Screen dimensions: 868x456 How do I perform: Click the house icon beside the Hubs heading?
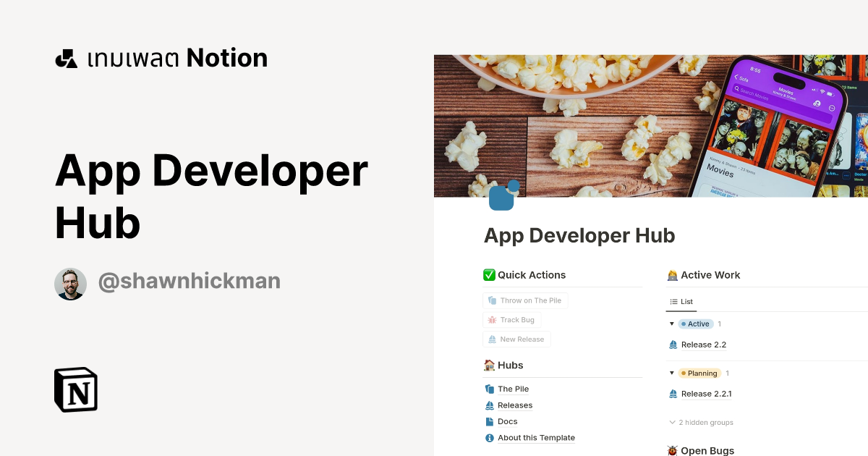coord(488,365)
